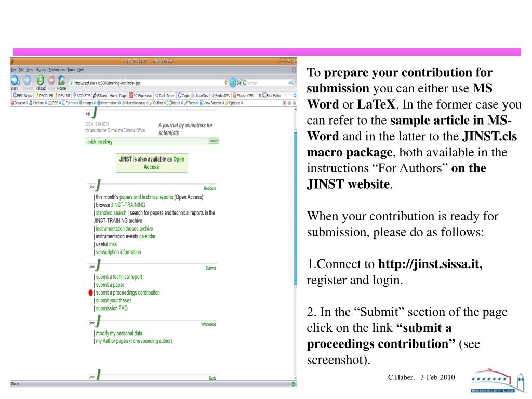Open the File menu

pyautogui.click(x=14, y=70)
